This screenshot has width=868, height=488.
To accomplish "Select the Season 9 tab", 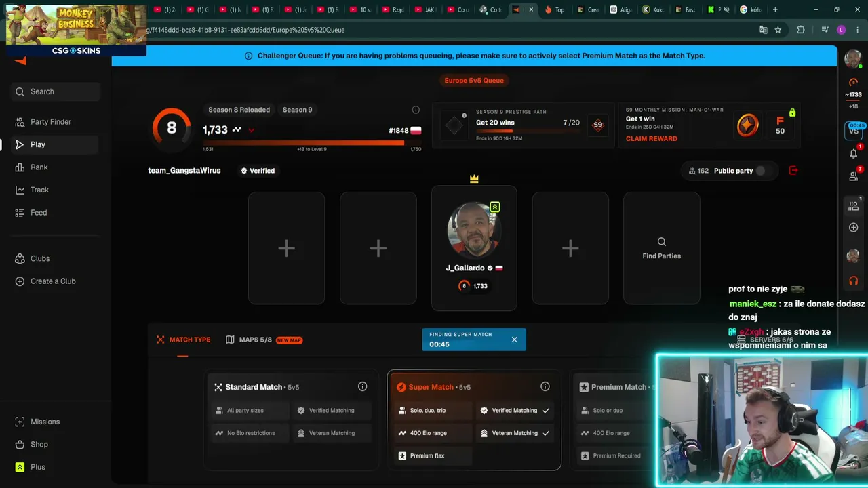I will point(297,110).
